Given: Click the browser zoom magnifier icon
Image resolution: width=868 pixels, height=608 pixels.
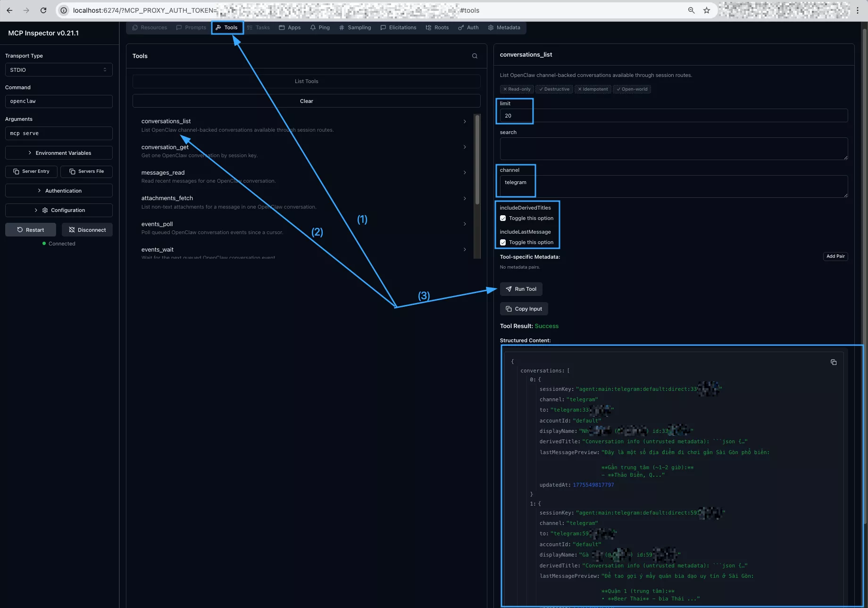Looking at the screenshot, I should coord(692,10).
